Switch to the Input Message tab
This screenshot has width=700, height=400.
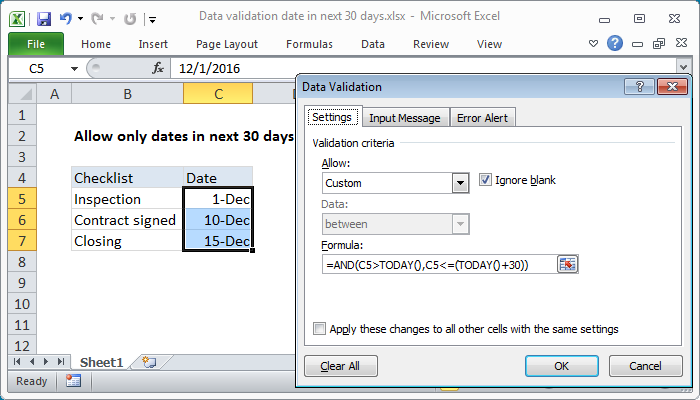404,118
